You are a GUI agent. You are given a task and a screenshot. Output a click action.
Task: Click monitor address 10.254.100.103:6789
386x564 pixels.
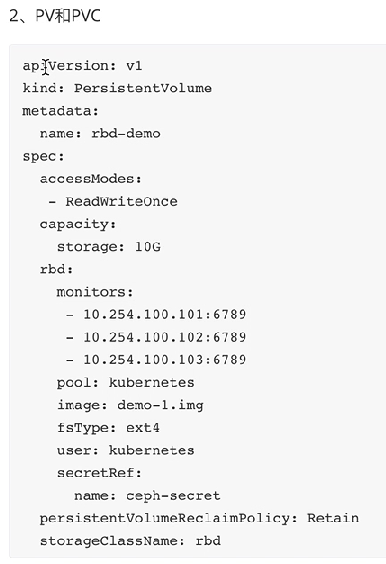(x=165, y=360)
